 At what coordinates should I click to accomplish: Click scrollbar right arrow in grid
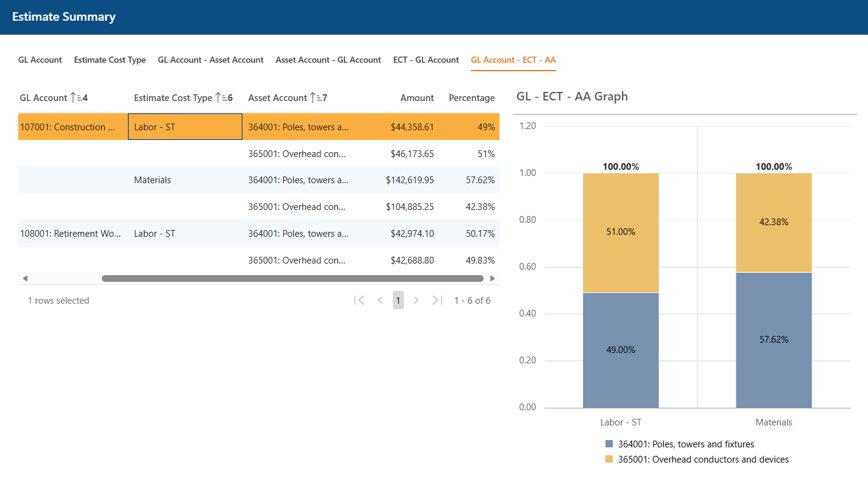point(493,278)
